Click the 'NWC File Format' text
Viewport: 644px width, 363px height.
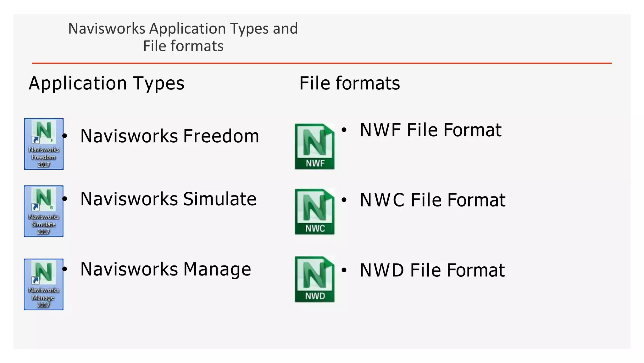click(x=432, y=200)
